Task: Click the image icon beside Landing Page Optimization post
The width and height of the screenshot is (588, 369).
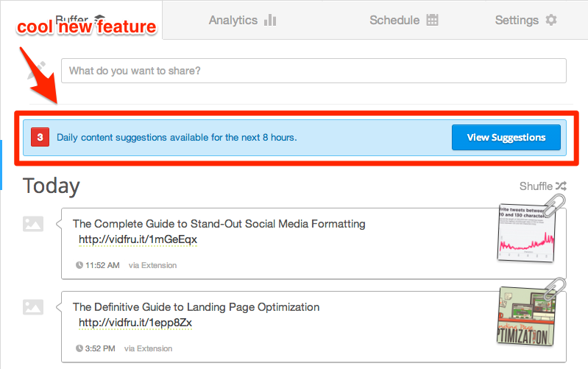Action: [33, 307]
